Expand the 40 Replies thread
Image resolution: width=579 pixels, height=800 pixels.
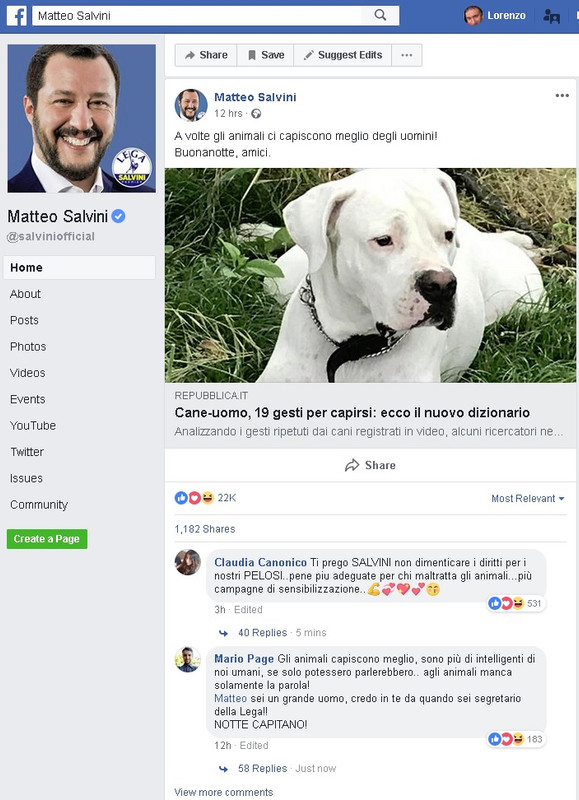(262, 633)
